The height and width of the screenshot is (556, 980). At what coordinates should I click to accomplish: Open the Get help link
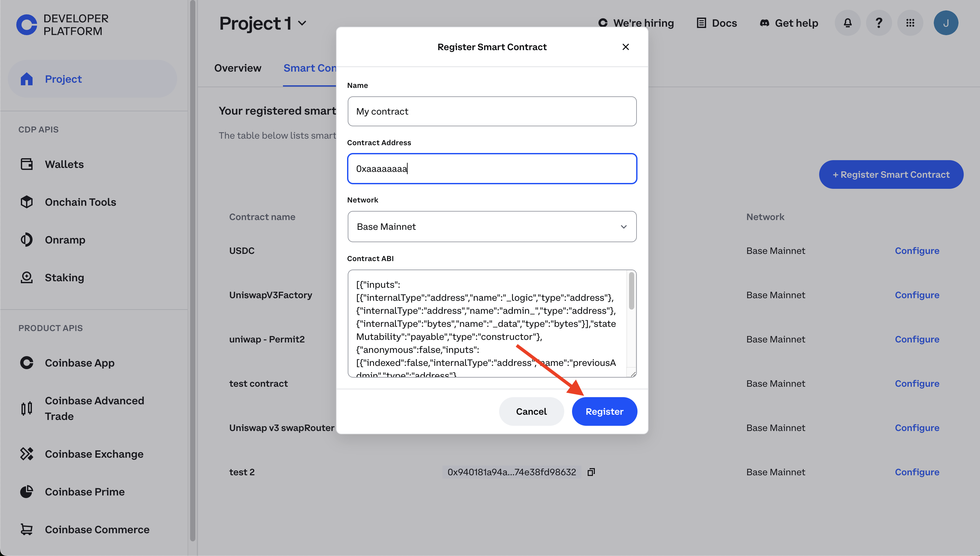point(789,23)
